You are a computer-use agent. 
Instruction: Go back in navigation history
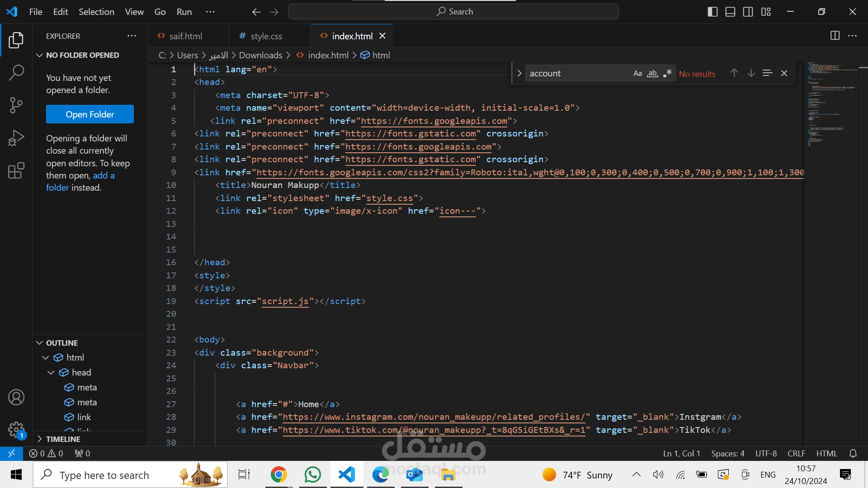pyautogui.click(x=256, y=12)
